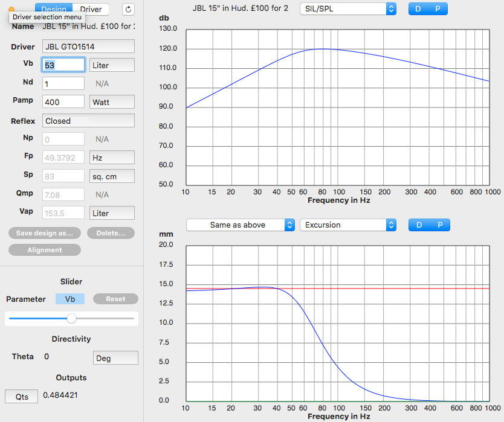
Task: Click the stepper arrows of Same as above
Action: pyautogui.click(x=289, y=225)
